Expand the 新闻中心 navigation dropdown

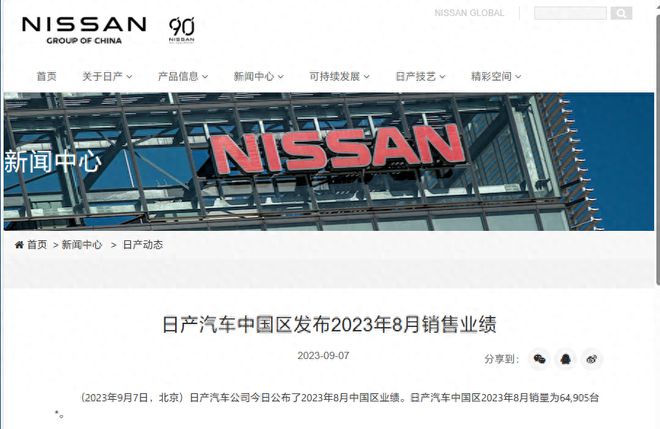pyautogui.click(x=258, y=76)
